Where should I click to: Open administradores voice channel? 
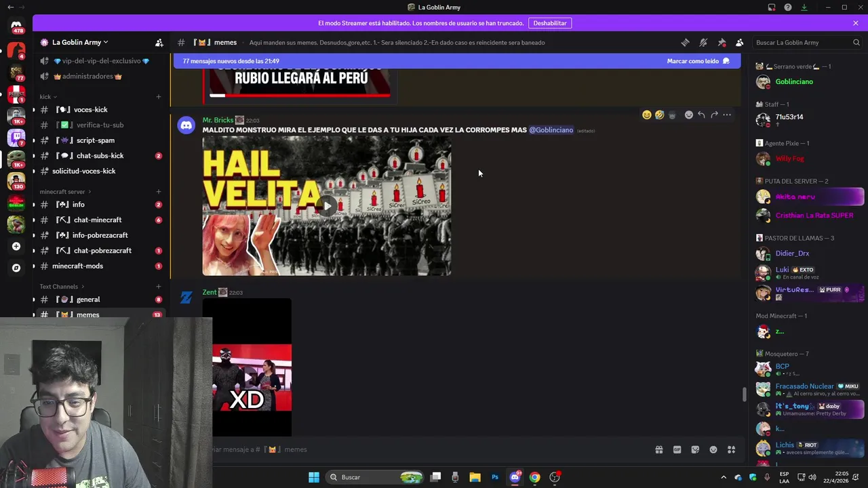tap(100, 77)
